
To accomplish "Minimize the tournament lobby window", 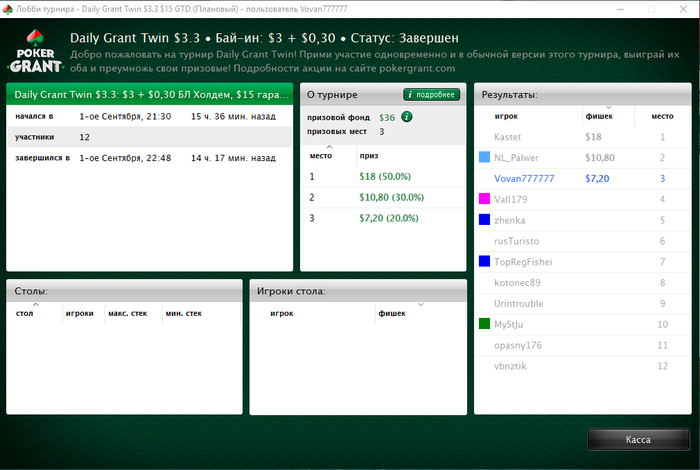I will (620, 9).
